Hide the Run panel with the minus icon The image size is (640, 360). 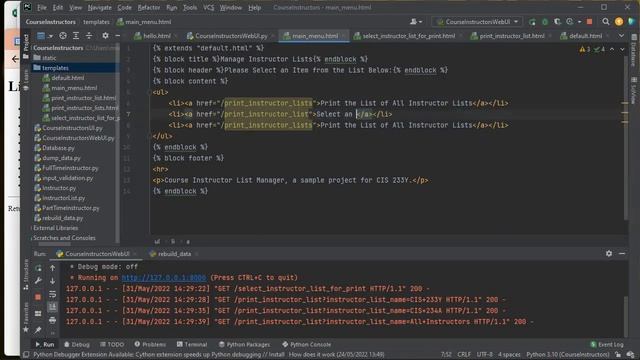622,253
